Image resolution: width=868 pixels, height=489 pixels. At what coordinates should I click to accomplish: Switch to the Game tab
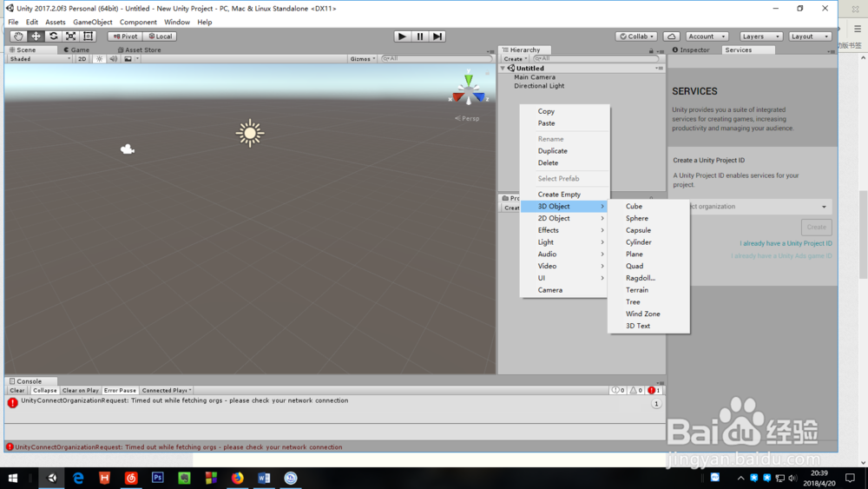pyautogui.click(x=76, y=50)
